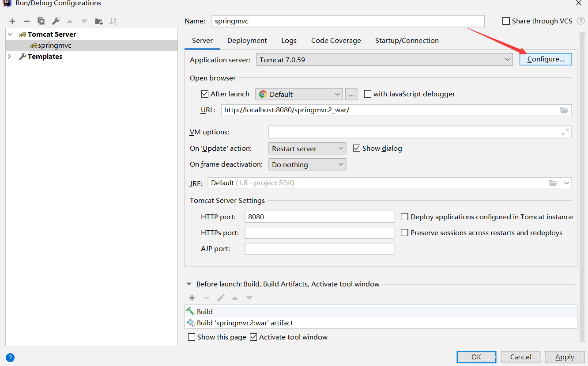Toggle Share through VCS checkbox
The image size is (588, 366).
point(506,21)
